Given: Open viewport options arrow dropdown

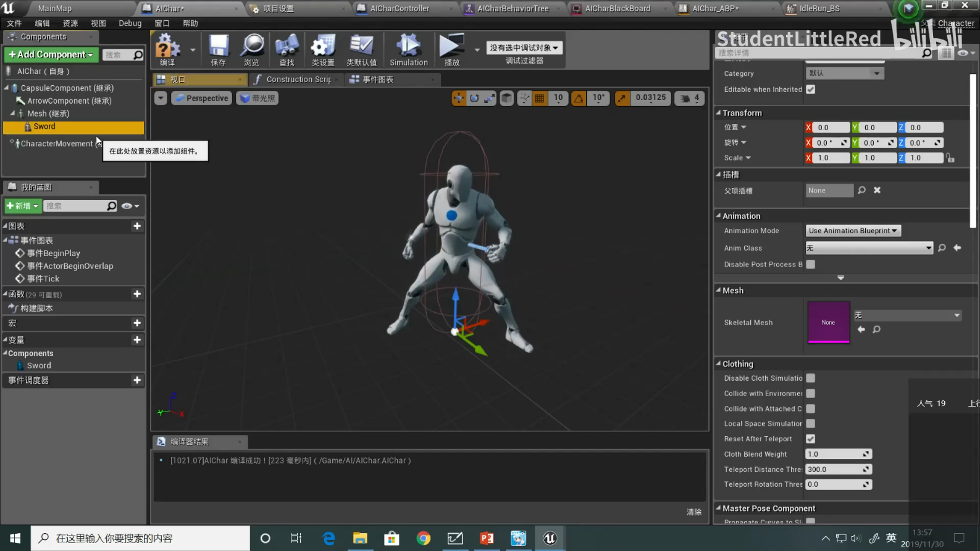Looking at the screenshot, I should pyautogui.click(x=161, y=98).
